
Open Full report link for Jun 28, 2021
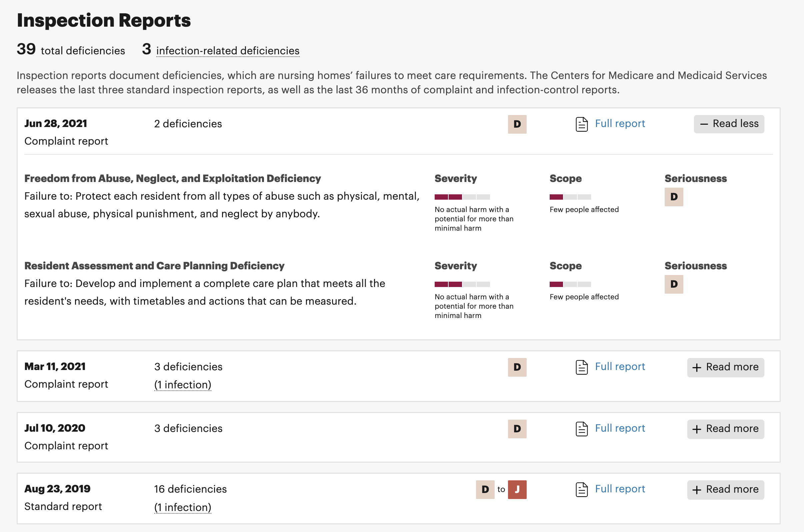point(620,123)
